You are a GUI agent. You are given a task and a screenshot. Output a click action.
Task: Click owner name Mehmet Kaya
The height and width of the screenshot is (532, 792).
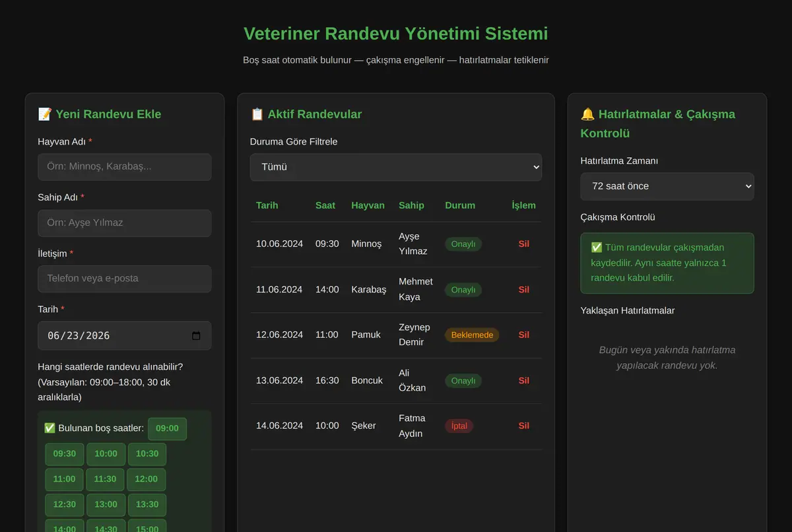pos(416,289)
